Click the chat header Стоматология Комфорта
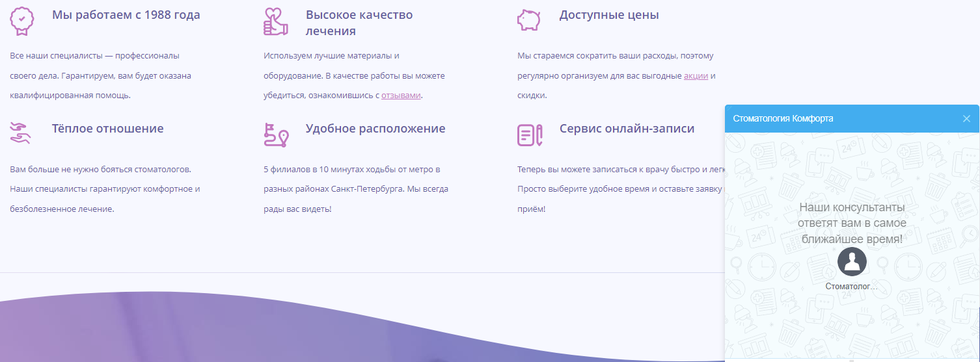The image size is (980, 362). [x=783, y=118]
